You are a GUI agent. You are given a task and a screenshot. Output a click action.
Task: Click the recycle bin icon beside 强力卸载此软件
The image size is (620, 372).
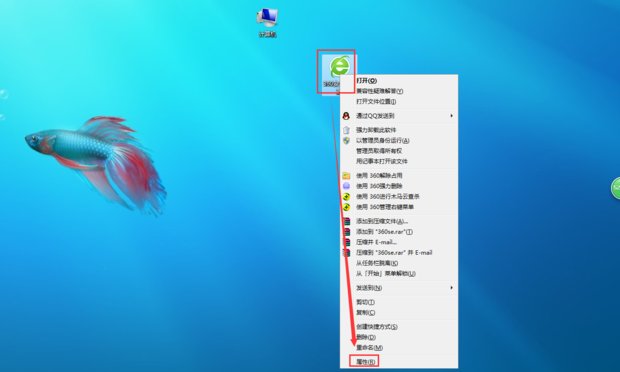pos(346,130)
